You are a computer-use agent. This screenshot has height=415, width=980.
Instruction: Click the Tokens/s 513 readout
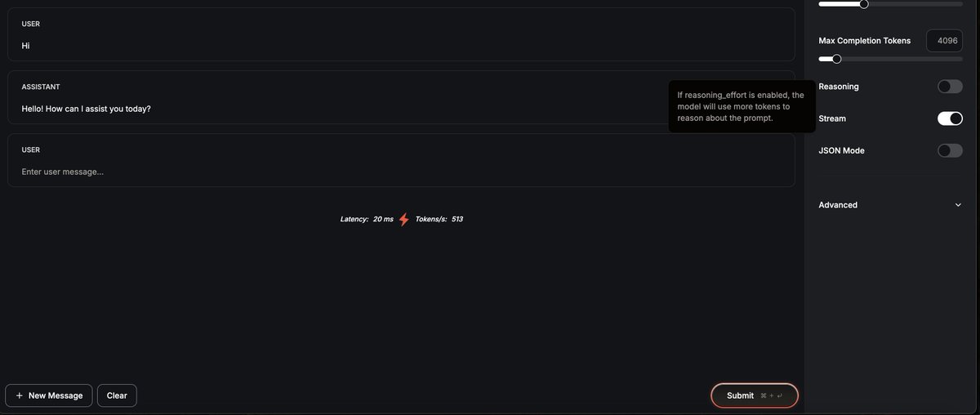439,220
